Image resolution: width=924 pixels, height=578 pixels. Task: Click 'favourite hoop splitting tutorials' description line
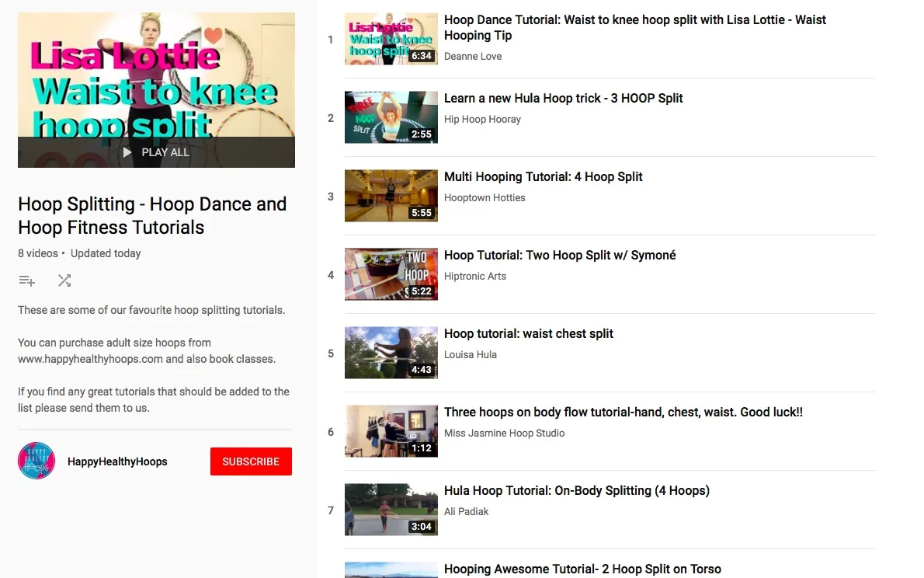click(x=151, y=310)
